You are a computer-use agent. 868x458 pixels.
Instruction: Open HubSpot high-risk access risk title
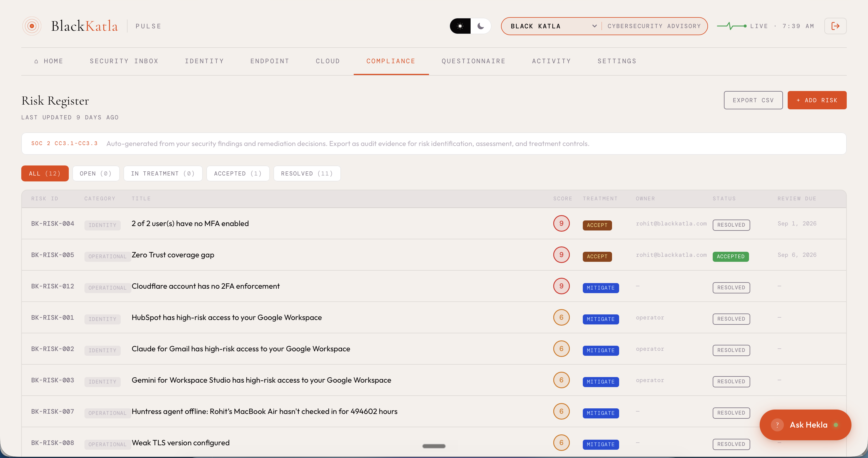click(x=226, y=318)
